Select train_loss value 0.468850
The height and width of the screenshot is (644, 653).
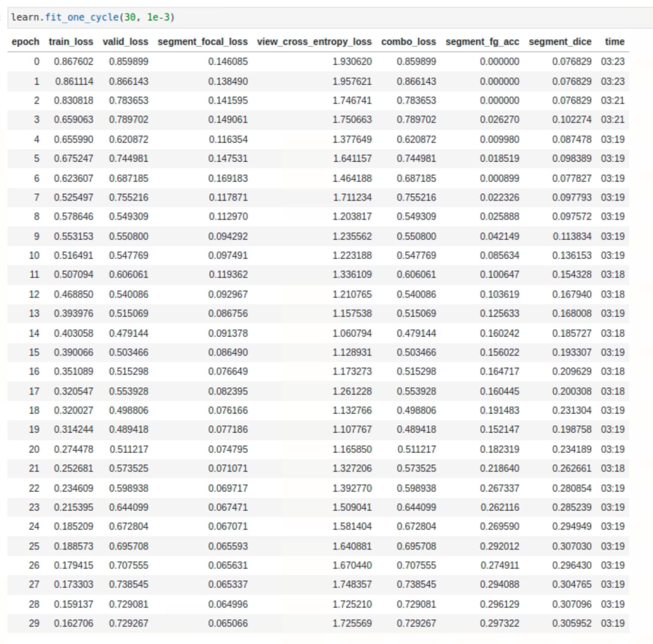coord(74,294)
